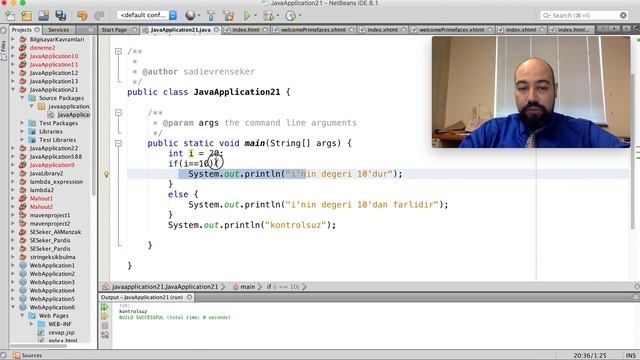Click the if (i == 10) breadcrumb

(x=283, y=287)
